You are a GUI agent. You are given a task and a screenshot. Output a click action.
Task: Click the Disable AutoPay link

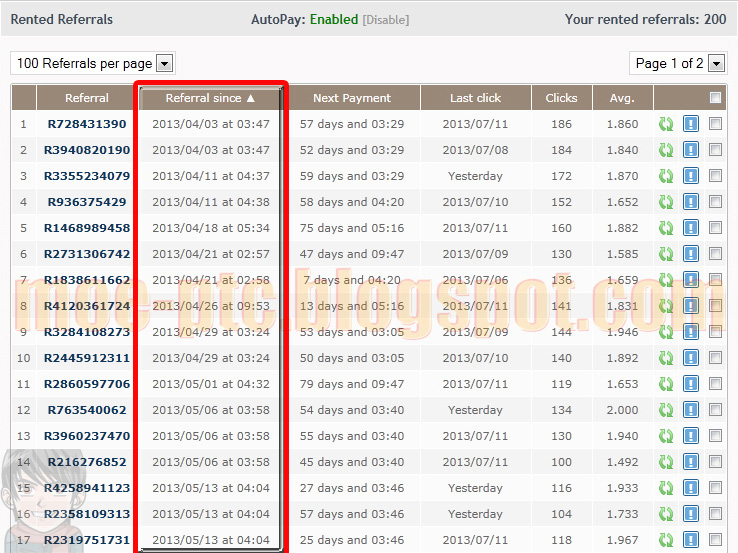click(385, 20)
